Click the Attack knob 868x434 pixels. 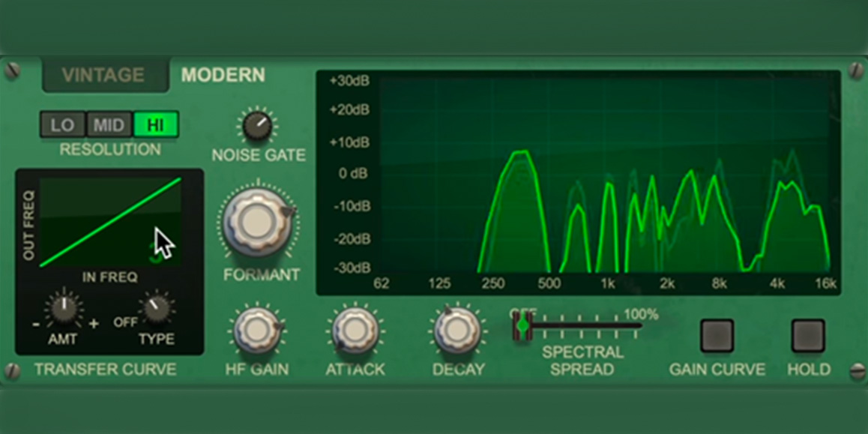(x=354, y=330)
